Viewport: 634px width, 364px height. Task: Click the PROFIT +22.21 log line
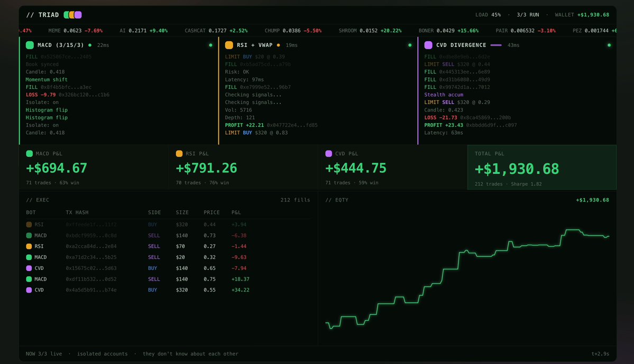tap(271, 125)
